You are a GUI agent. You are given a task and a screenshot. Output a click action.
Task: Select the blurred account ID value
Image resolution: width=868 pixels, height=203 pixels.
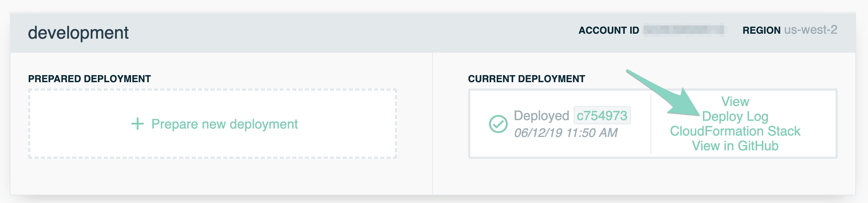click(x=684, y=30)
